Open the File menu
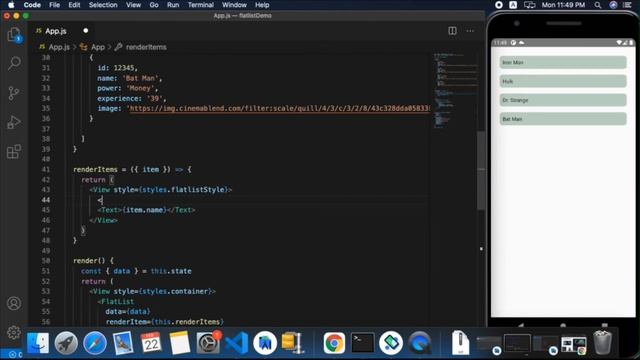 pyautogui.click(x=54, y=5)
